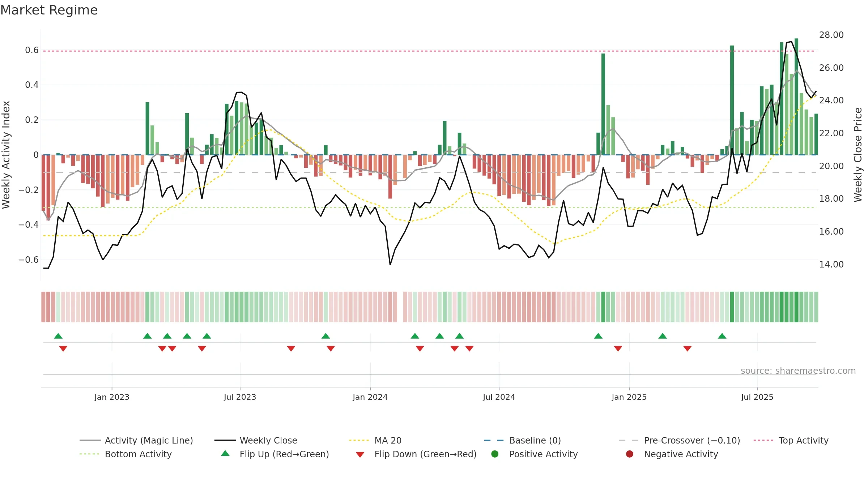This screenshot has height=488, width=868.
Task: Click the Pre-Crossover (−0.10) legend entry
Action: click(x=679, y=440)
